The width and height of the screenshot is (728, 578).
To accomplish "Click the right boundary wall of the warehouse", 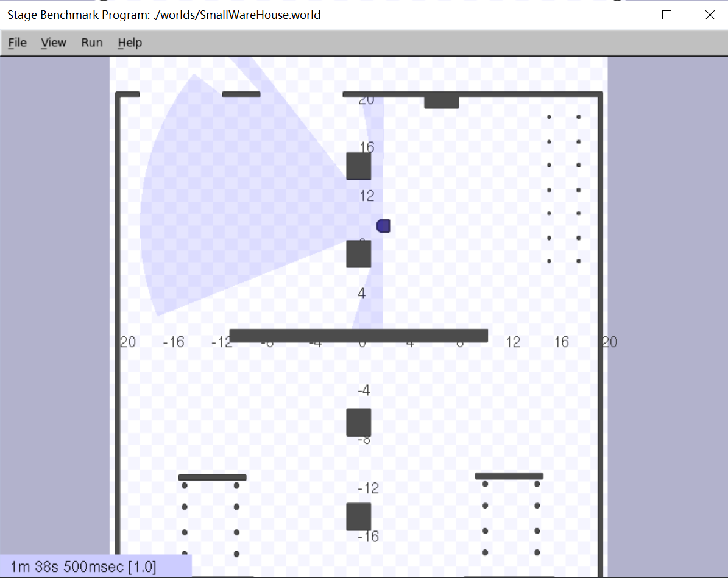I will (x=600, y=305).
